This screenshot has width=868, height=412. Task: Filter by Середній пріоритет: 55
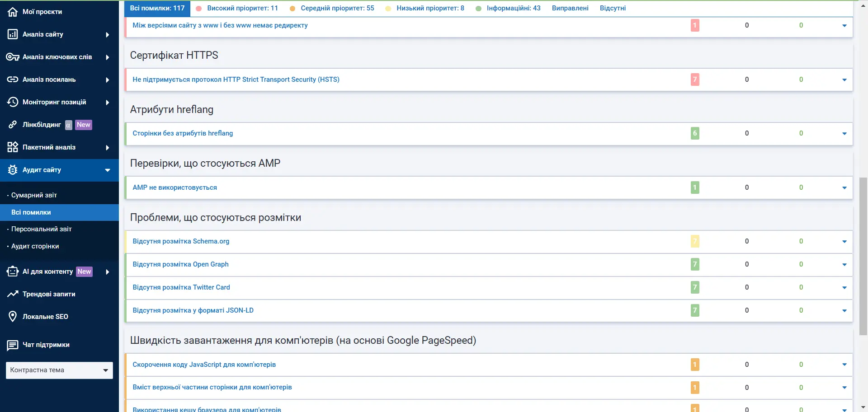pyautogui.click(x=337, y=8)
